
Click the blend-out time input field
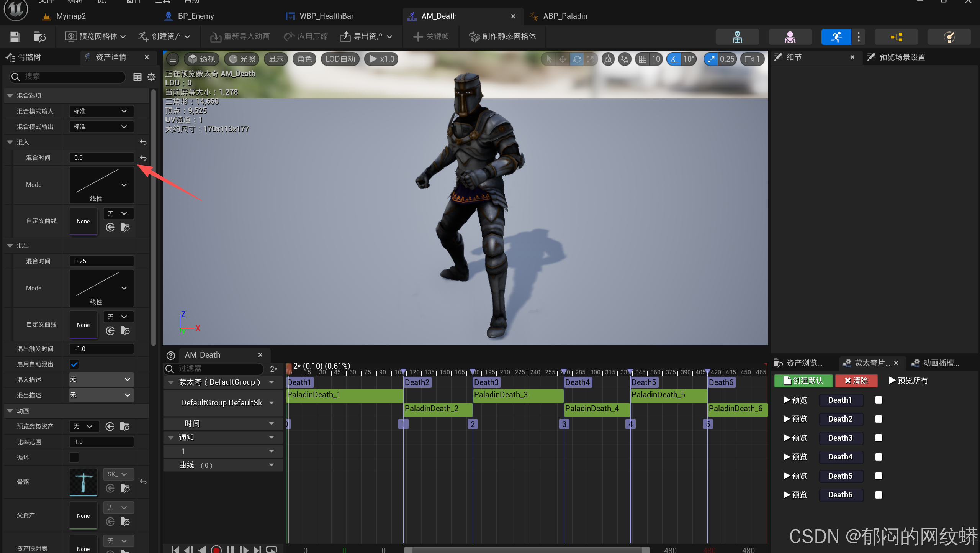click(101, 261)
